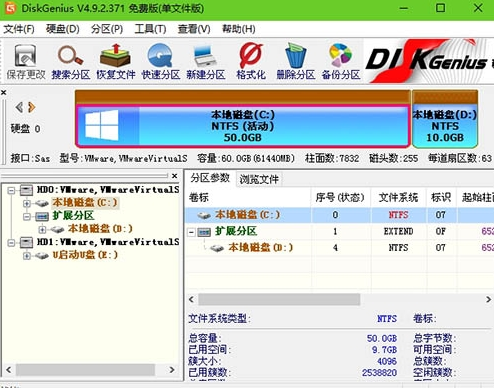Click the 删除分区 delete partition icon
The height and width of the screenshot is (388, 494).
(x=296, y=62)
